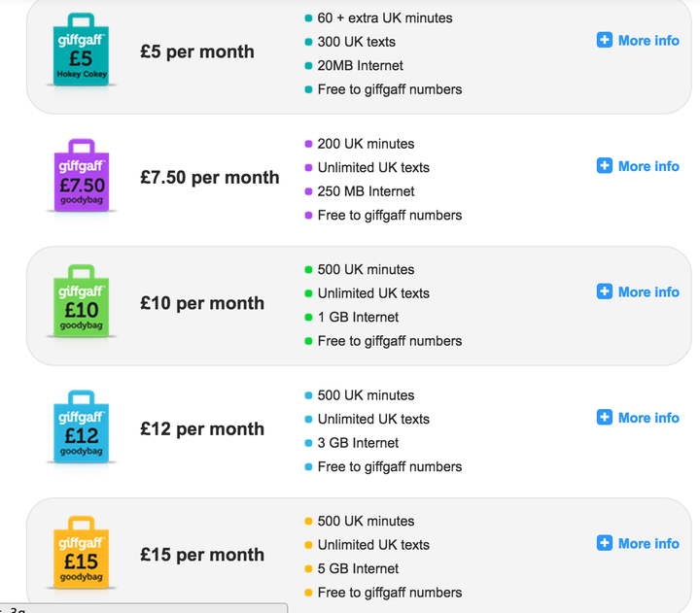Click the purple £7.50 goodybag icon
The image size is (700, 613).
click(x=82, y=175)
